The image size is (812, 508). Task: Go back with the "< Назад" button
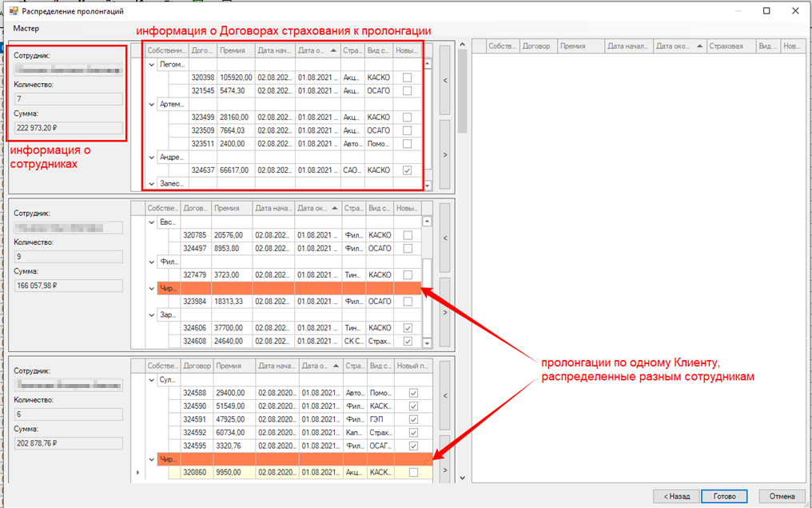click(x=676, y=496)
